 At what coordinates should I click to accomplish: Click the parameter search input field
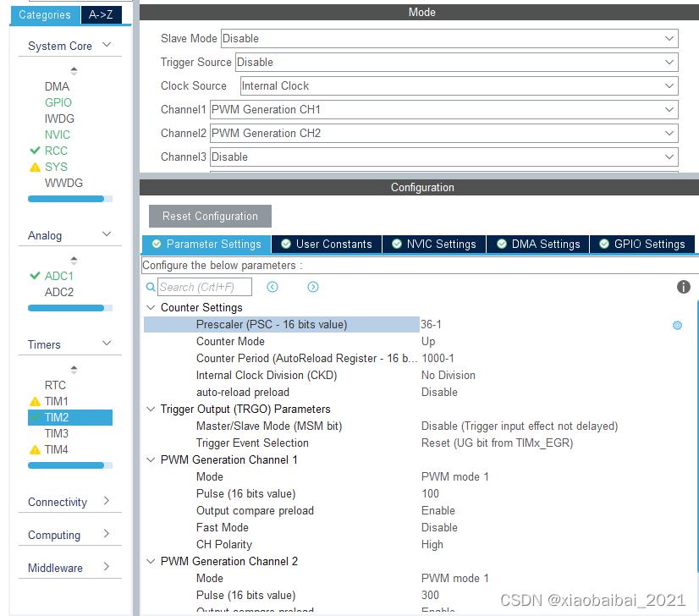(204, 288)
